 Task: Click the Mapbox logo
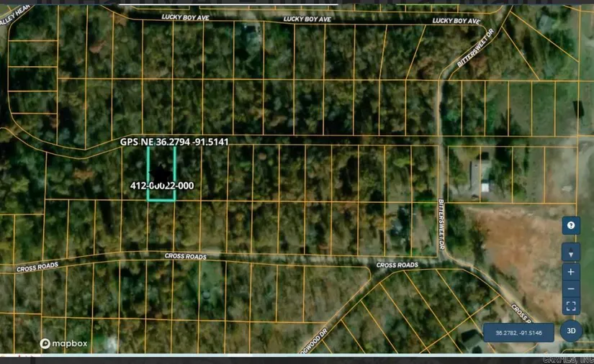point(64,344)
